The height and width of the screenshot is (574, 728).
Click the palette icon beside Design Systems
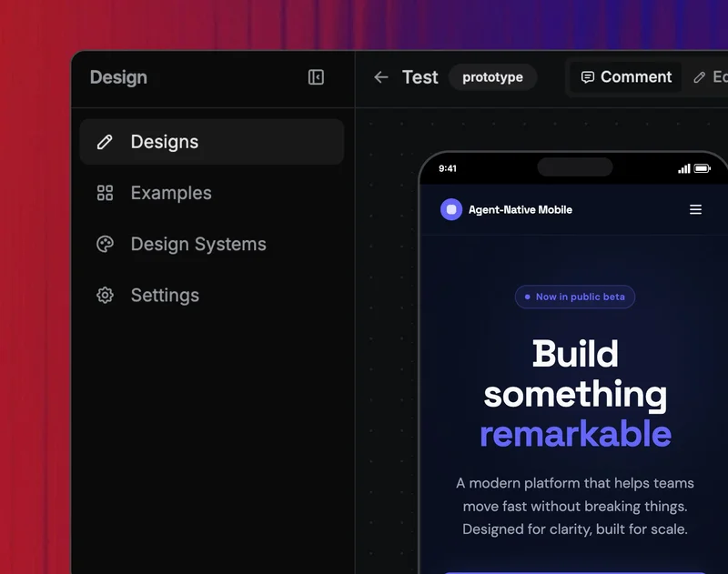click(105, 244)
